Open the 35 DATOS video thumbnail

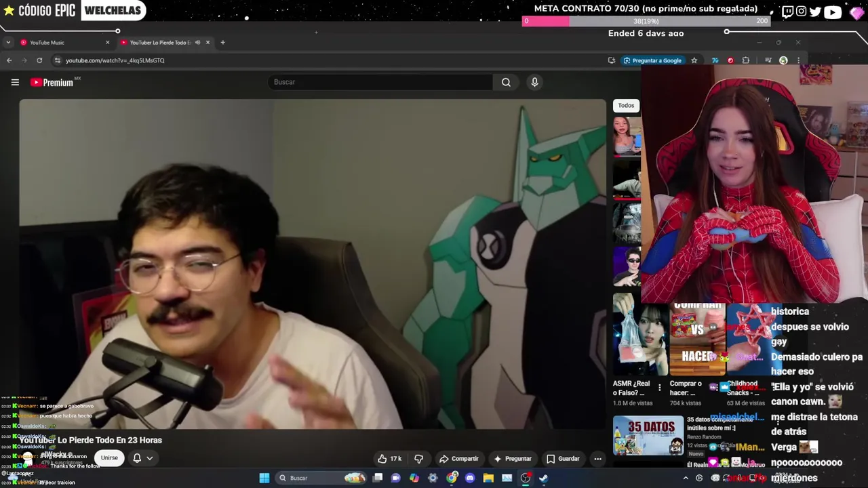[x=648, y=435]
